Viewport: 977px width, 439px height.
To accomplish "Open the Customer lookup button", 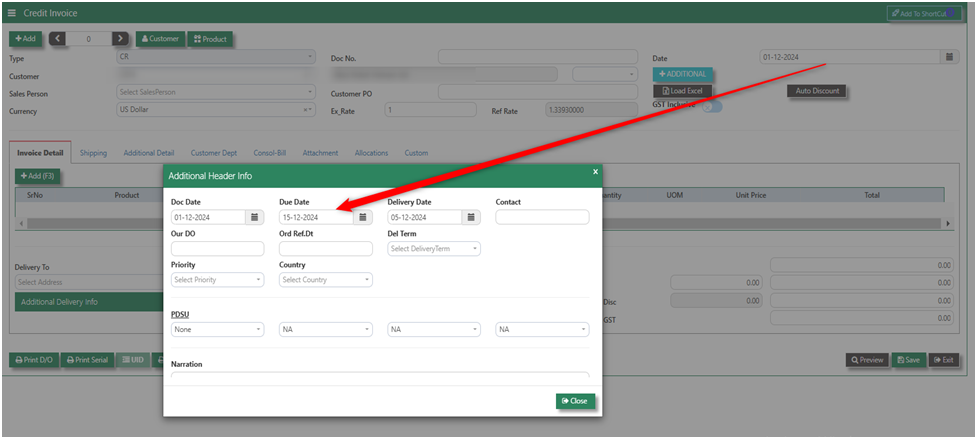I will (160, 39).
